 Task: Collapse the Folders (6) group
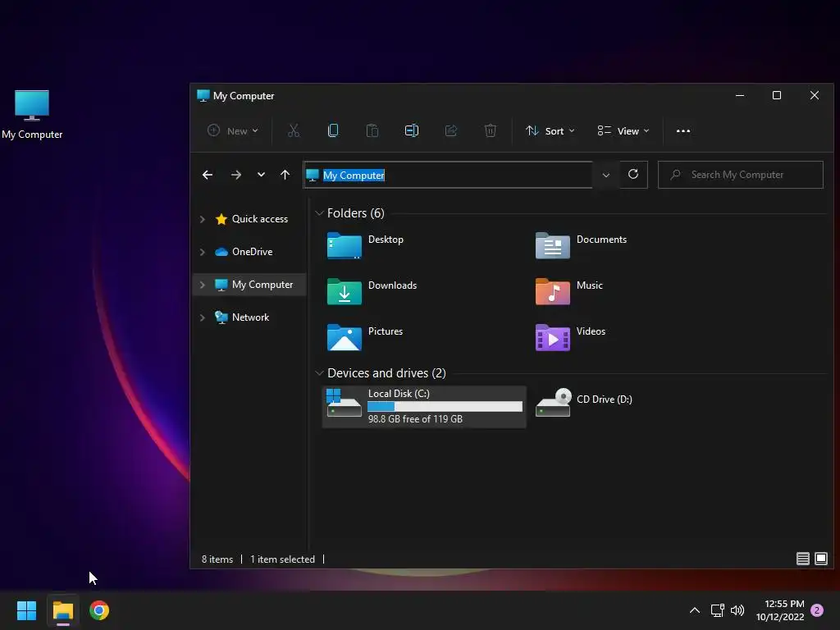(x=319, y=213)
